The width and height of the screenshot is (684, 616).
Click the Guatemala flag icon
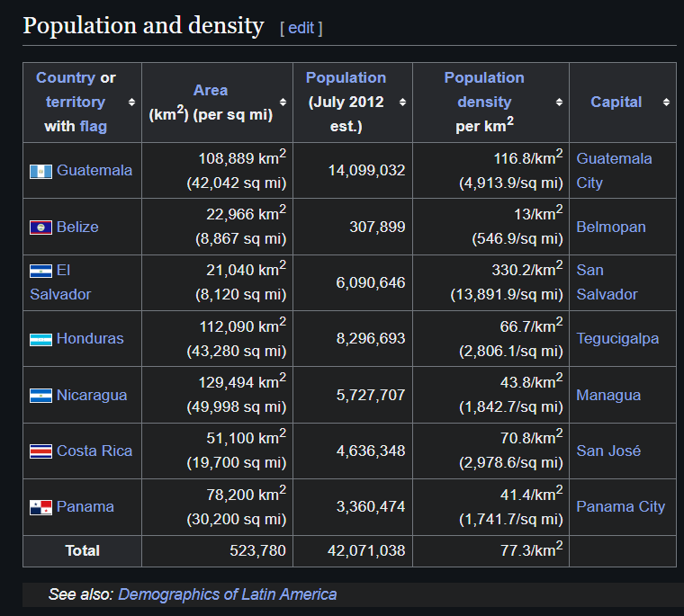click(40, 172)
